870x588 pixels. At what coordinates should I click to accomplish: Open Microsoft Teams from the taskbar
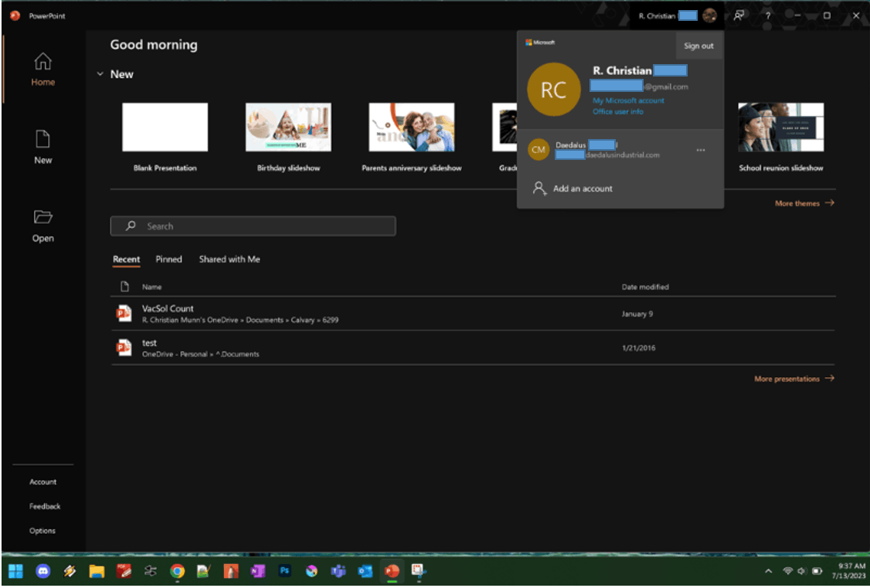point(338,571)
